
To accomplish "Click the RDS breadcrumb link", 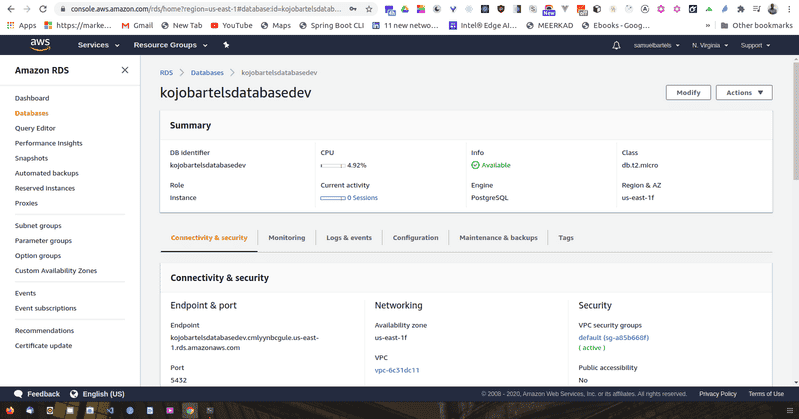I will (166, 73).
